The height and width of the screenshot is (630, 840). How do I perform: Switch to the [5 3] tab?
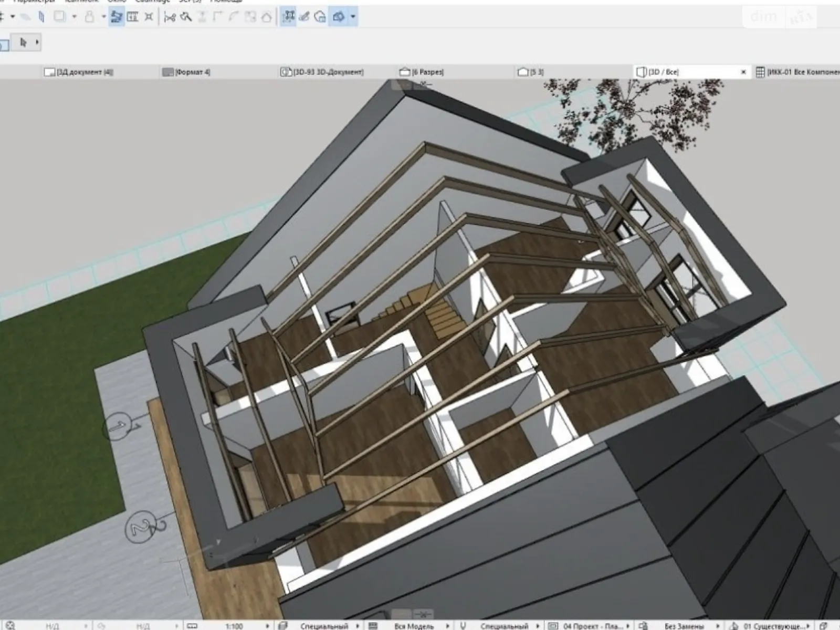click(531, 72)
